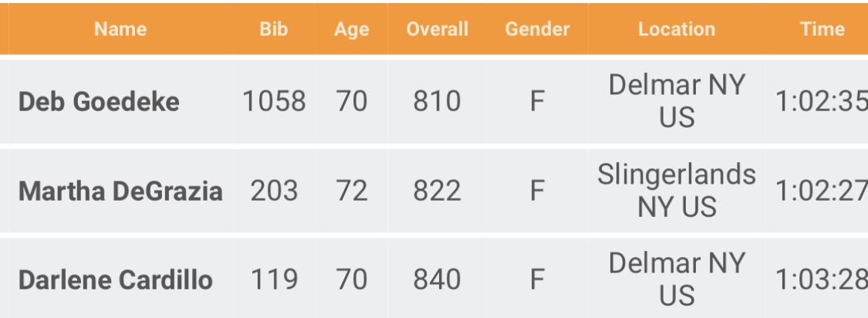
Task: Select Darlene Cardillo's name
Action: (x=115, y=280)
